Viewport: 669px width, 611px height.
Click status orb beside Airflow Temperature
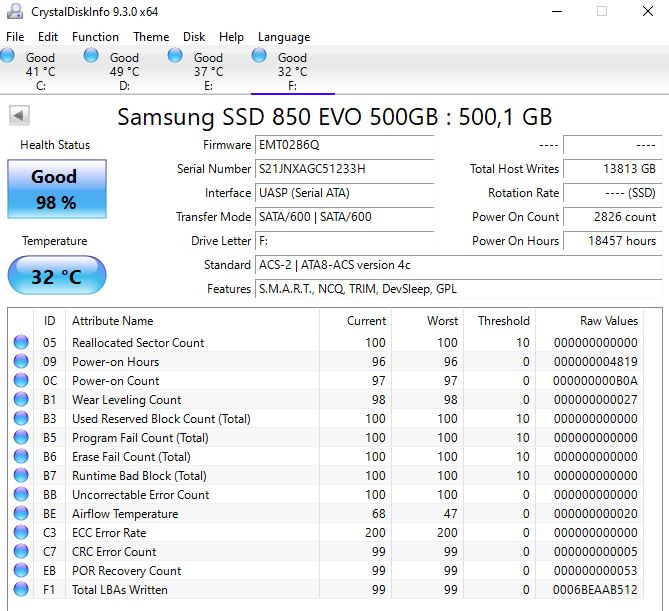point(21,514)
